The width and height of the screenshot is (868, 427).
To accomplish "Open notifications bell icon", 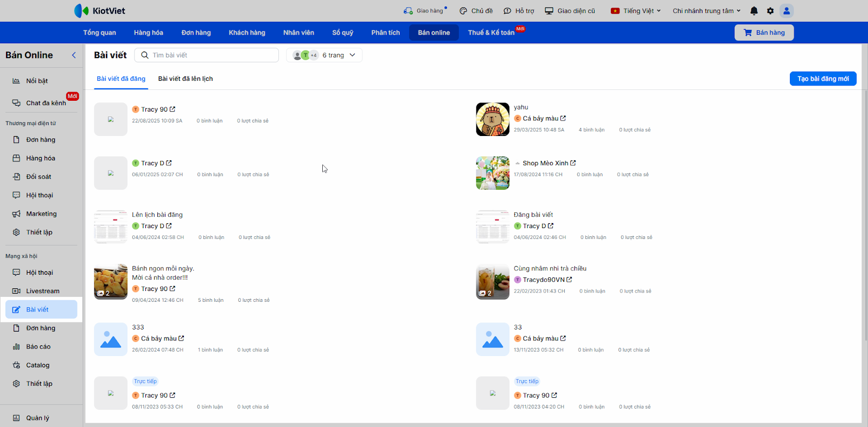I will pyautogui.click(x=754, y=11).
